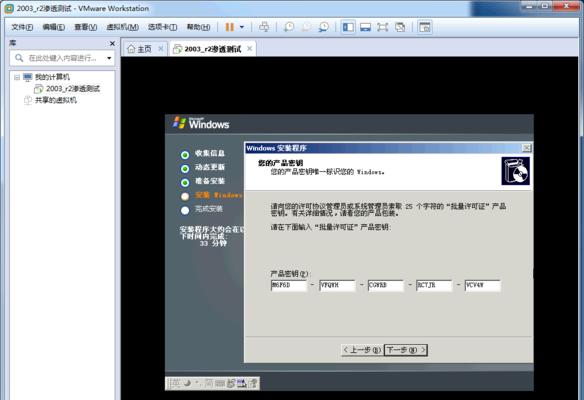Select 共享的虚拟机 in the library tree

[55, 100]
